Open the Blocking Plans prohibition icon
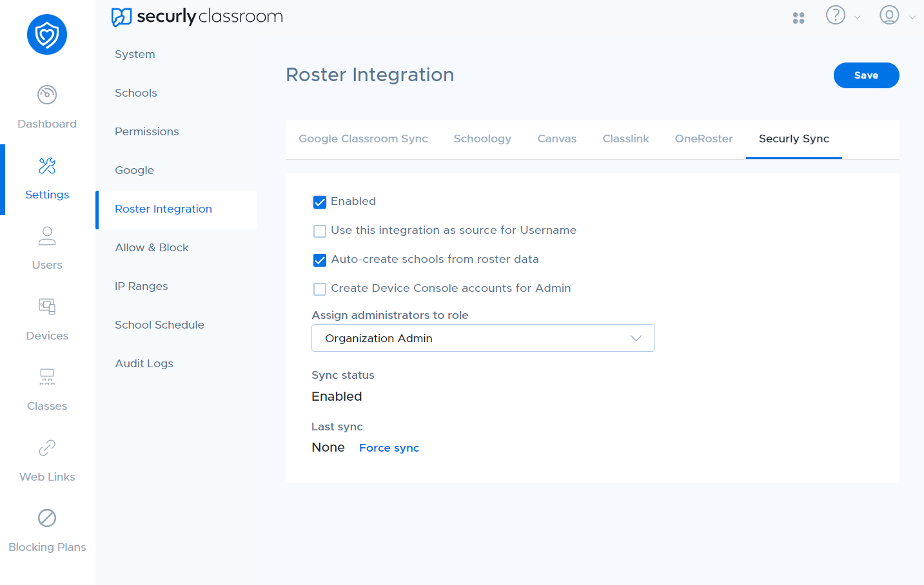924x585 pixels. tap(47, 518)
